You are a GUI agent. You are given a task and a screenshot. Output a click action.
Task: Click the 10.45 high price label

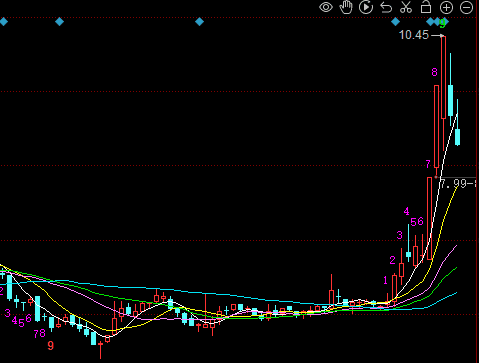click(x=414, y=35)
